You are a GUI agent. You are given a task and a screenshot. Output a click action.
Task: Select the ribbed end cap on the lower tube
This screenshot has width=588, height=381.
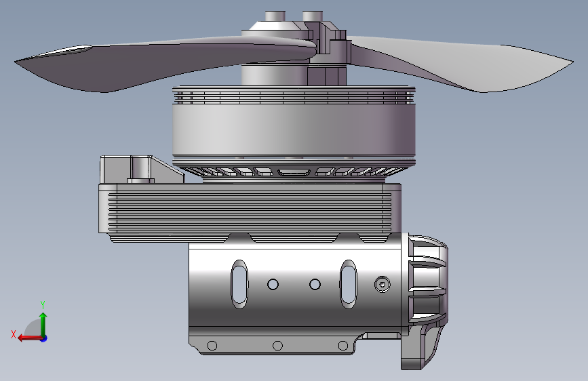[x=427, y=280]
